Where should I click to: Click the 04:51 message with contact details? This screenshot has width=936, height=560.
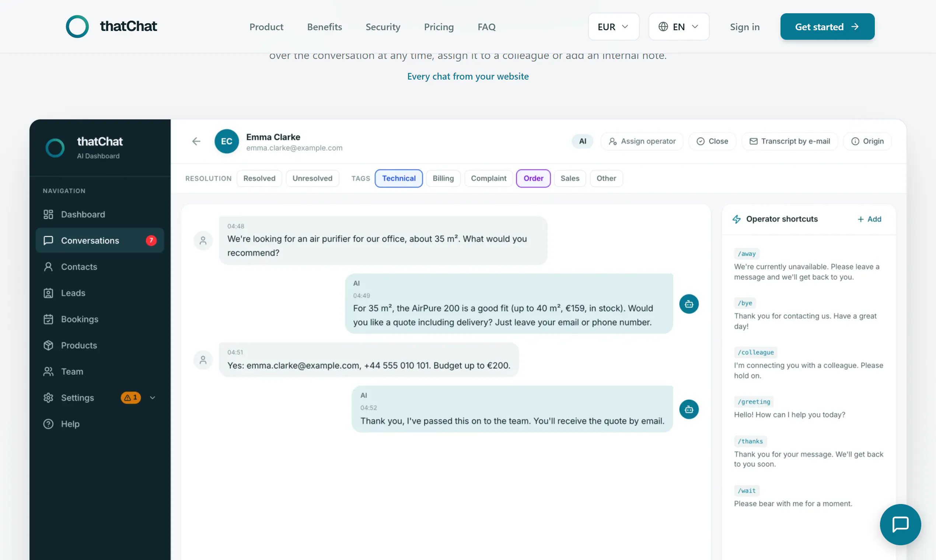369,360
